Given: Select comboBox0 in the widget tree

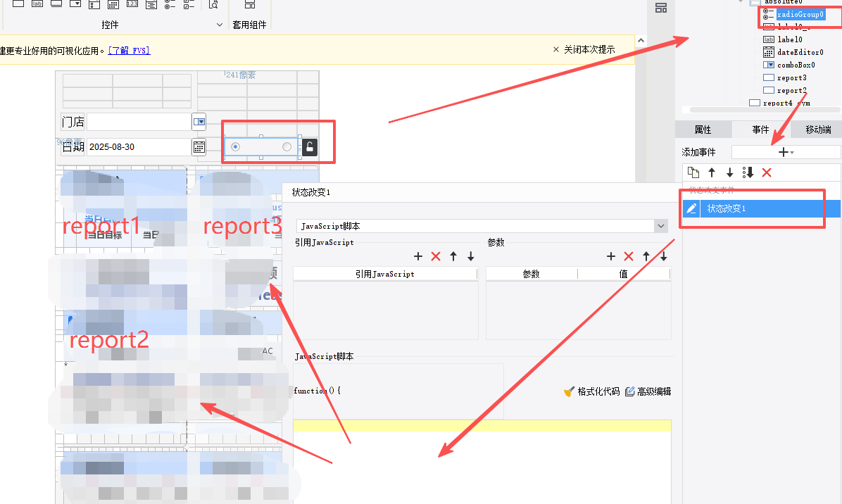Looking at the screenshot, I should pos(796,65).
